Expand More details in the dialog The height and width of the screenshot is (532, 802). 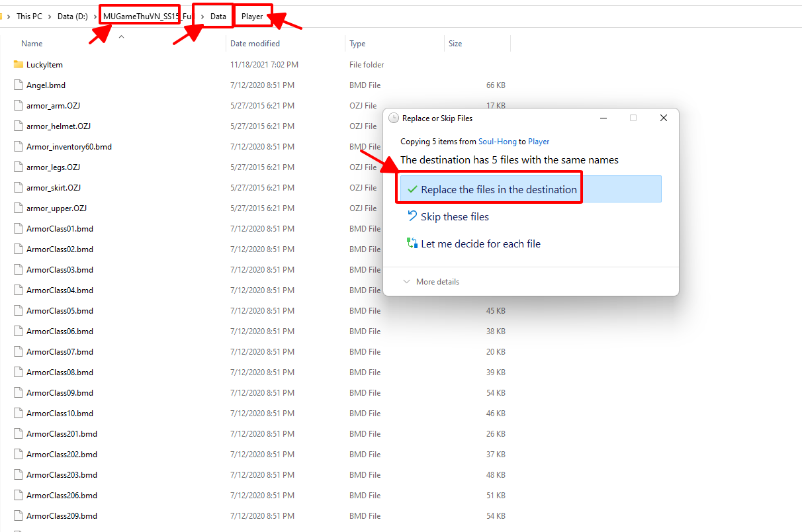(431, 282)
